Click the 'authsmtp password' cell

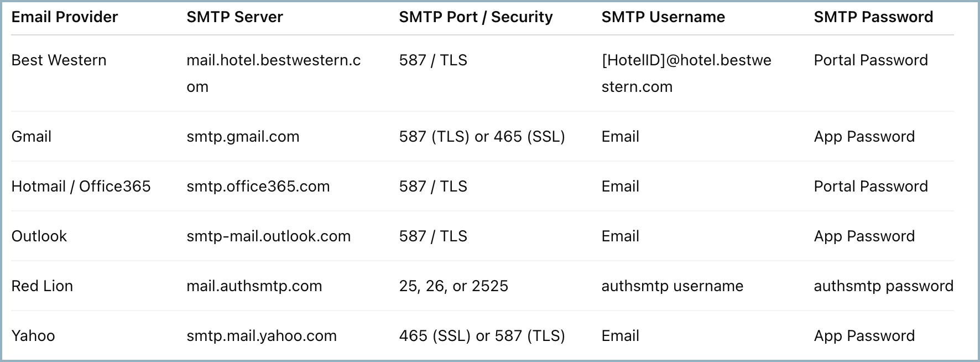pyautogui.click(x=883, y=286)
